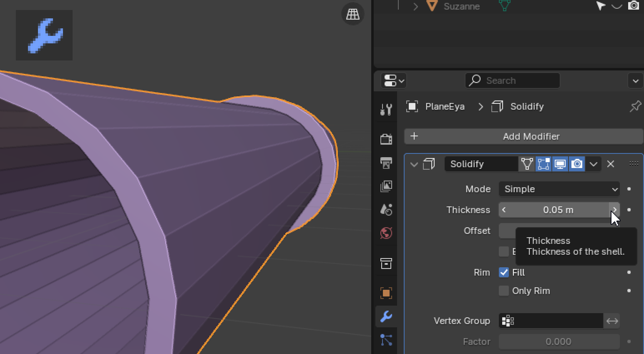Image resolution: width=644 pixels, height=354 pixels.
Task: Click the Rim label
Action: 482,272
